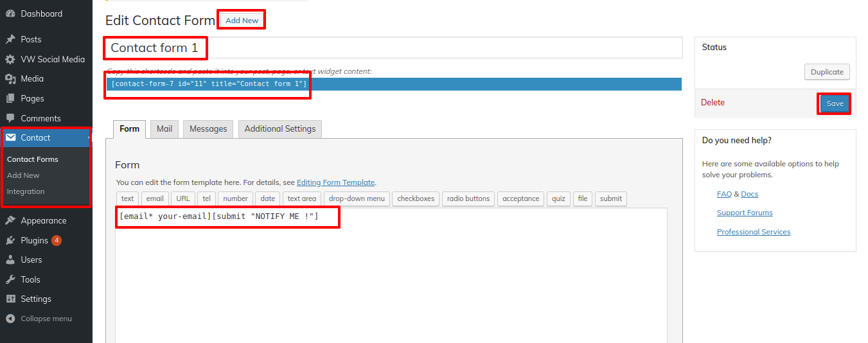Click the Plugins plug icon
This screenshot has width=868, height=343.
[10, 240]
